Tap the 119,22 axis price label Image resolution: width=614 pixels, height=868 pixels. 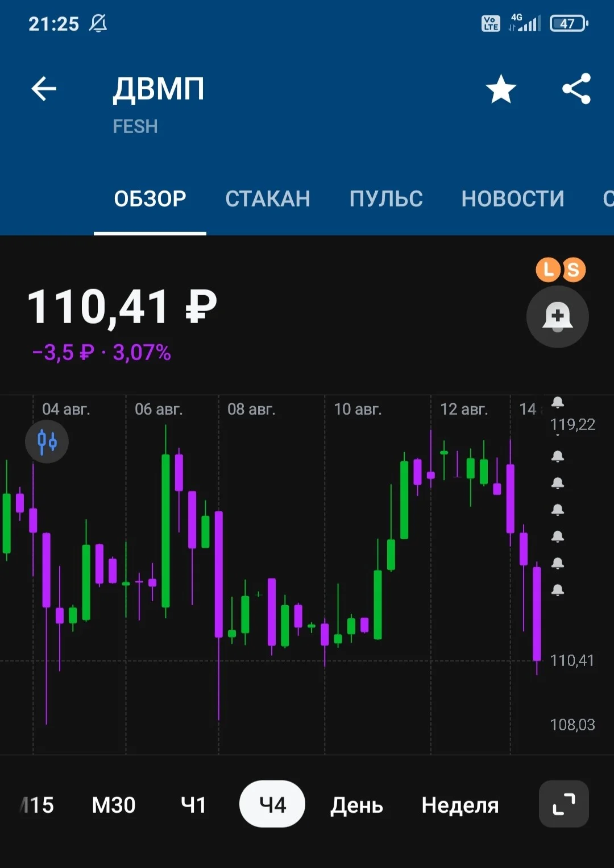pos(572,425)
